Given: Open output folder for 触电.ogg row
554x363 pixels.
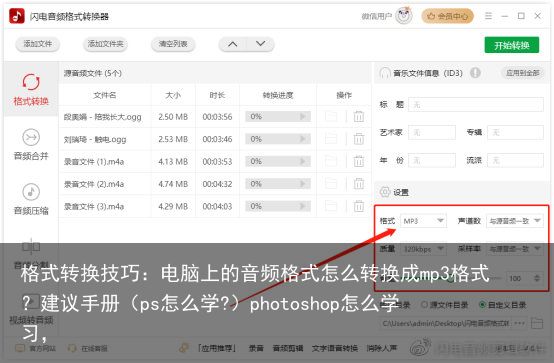Looking at the screenshot, I should pyautogui.click(x=331, y=139).
